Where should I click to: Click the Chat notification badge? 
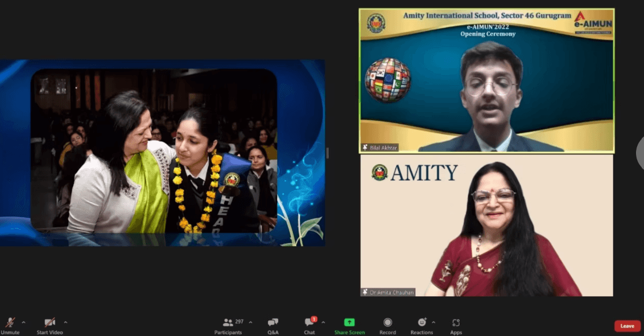(314, 319)
